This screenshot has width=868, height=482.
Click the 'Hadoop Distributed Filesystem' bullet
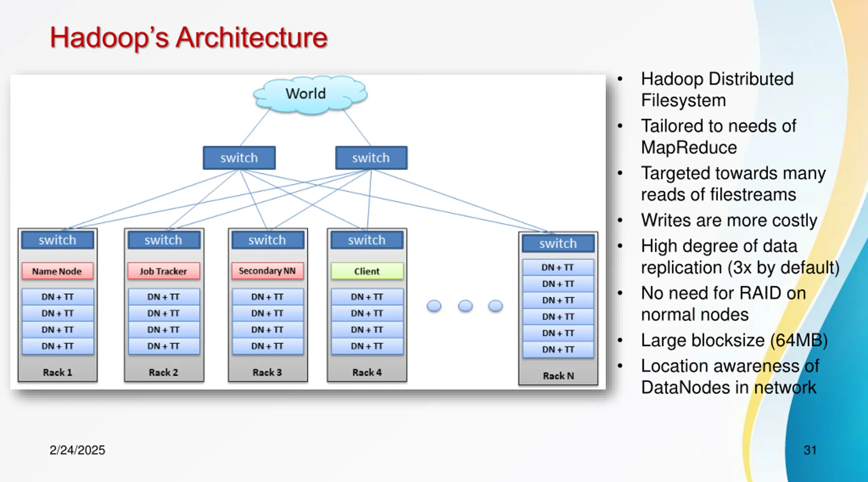coord(717,90)
